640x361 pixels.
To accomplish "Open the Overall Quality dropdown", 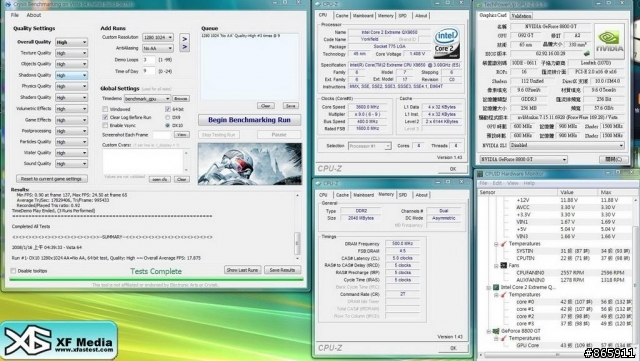I will pos(71,42).
